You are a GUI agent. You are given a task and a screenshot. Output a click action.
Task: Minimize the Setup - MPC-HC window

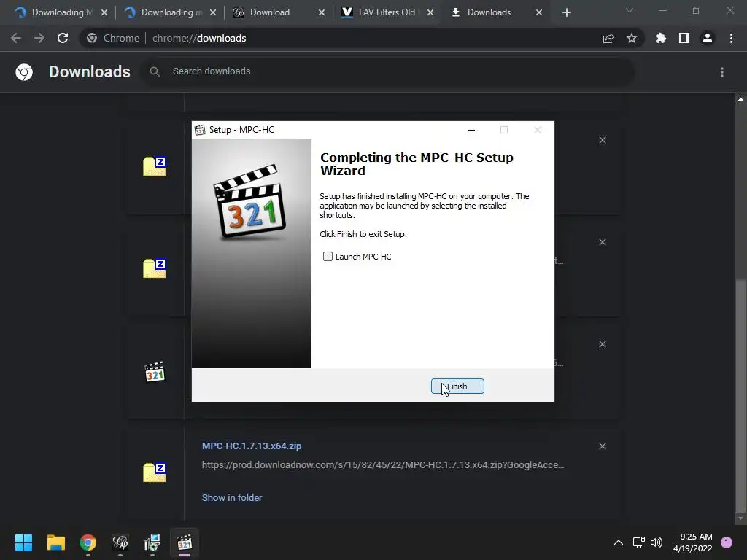(471, 130)
